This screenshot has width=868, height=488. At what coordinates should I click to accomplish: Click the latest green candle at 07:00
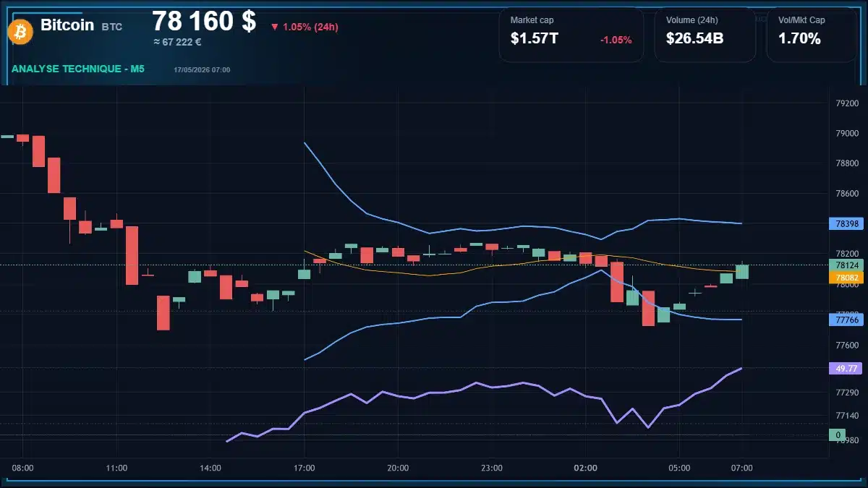click(742, 271)
